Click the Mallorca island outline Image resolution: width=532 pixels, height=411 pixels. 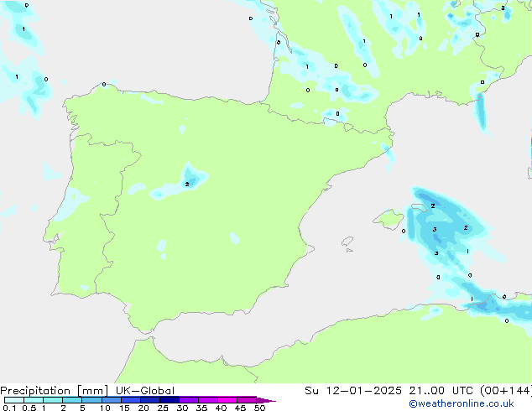[x=389, y=220]
